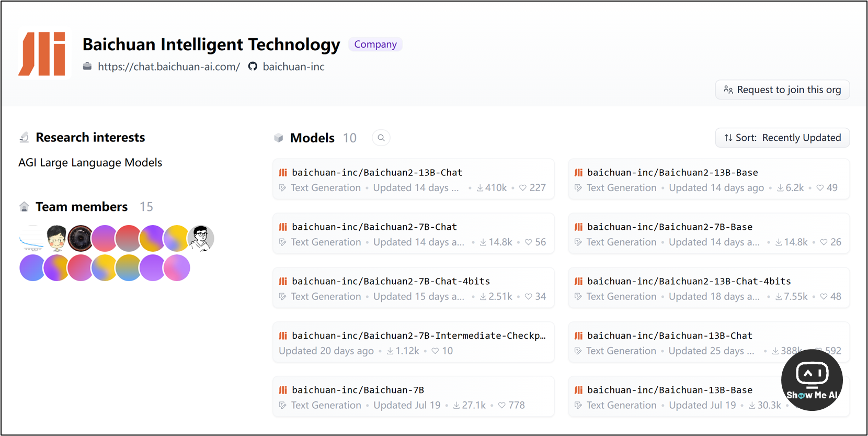Screen dimensions: 868x436
Task: Open the dark camera lens avatar
Action: click(x=80, y=239)
